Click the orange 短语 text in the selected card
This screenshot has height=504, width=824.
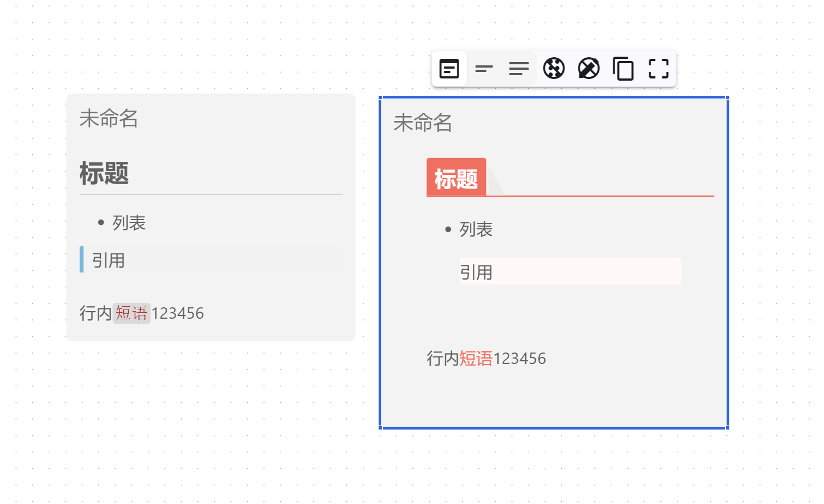point(476,359)
